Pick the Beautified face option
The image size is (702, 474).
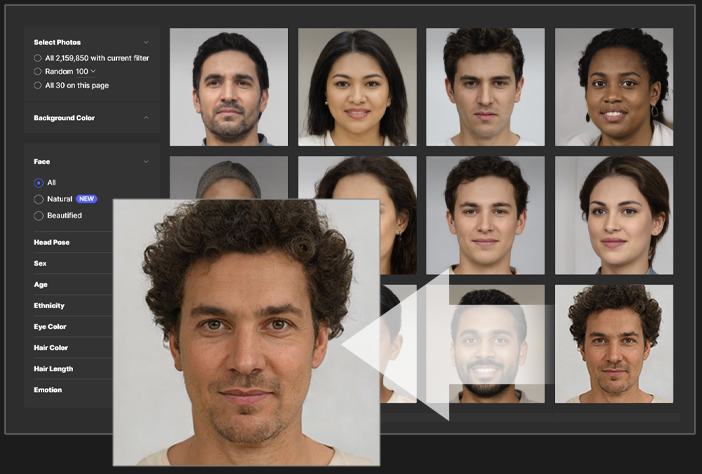click(39, 215)
